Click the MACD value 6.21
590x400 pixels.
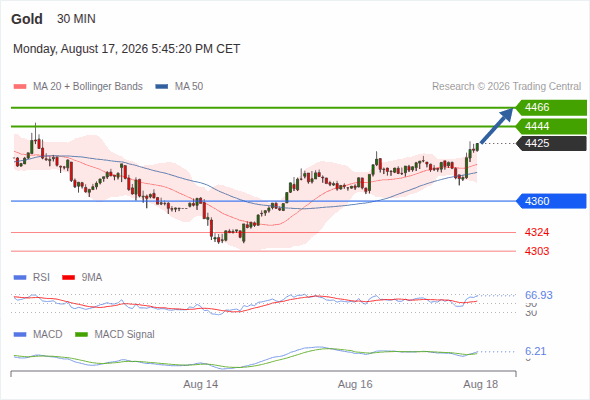(535, 351)
